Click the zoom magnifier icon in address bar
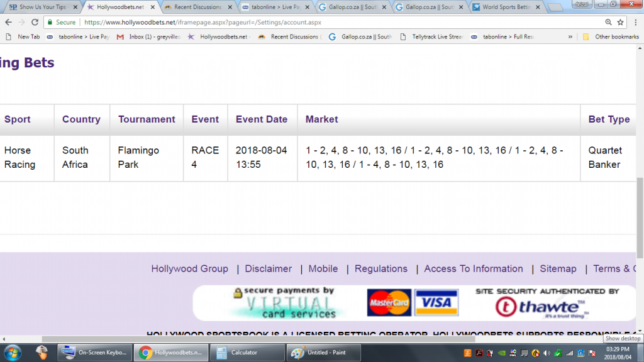 tap(606, 22)
